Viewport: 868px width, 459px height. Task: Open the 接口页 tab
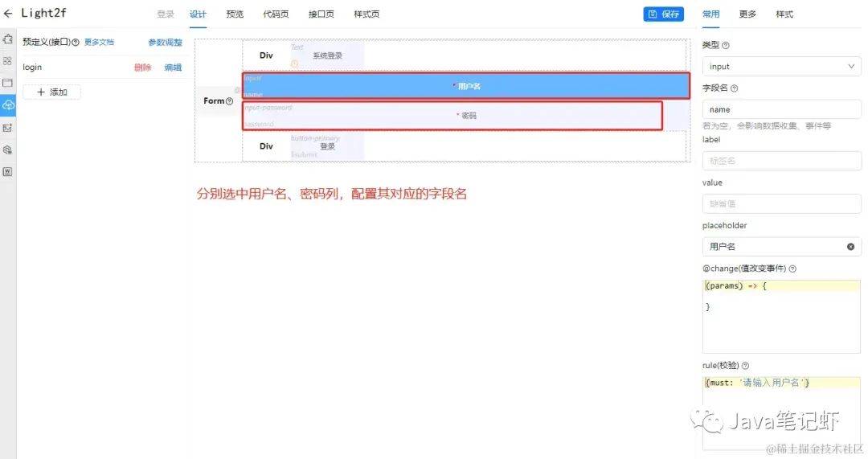tap(321, 14)
